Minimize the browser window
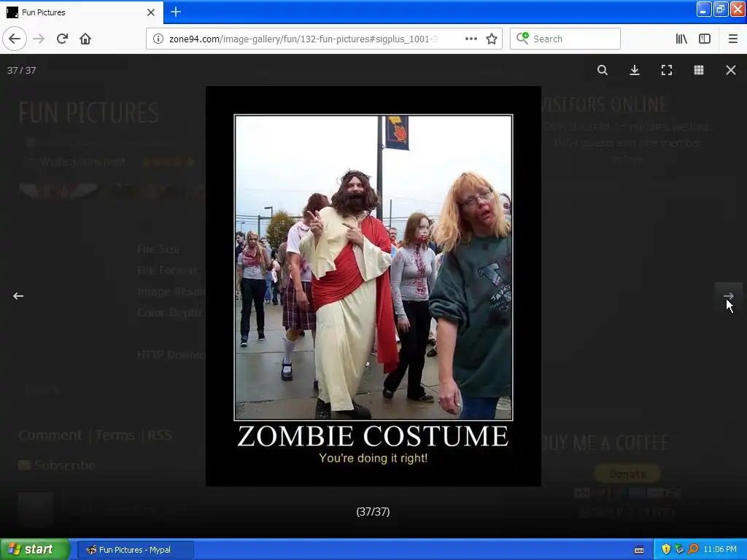The width and height of the screenshot is (747, 560). click(704, 9)
